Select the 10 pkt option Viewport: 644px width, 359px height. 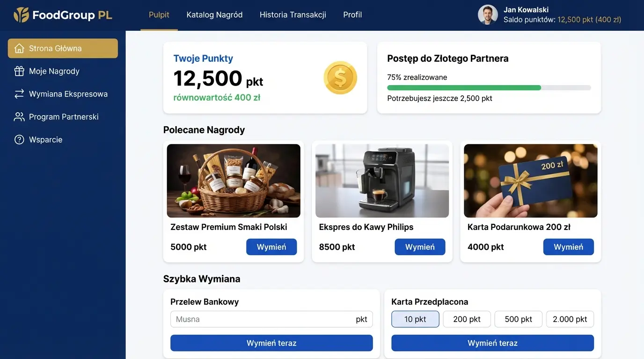[x=415, y=319]
